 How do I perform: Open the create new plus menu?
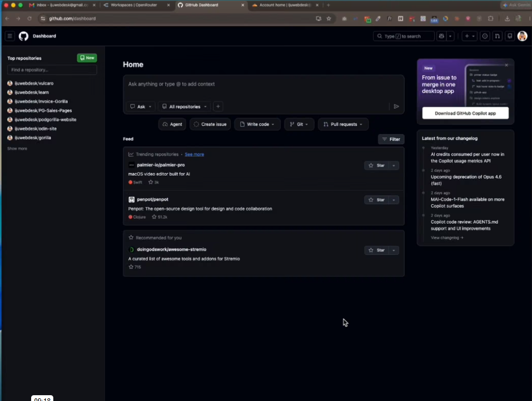pyautogui.click(x=470, y=36)
